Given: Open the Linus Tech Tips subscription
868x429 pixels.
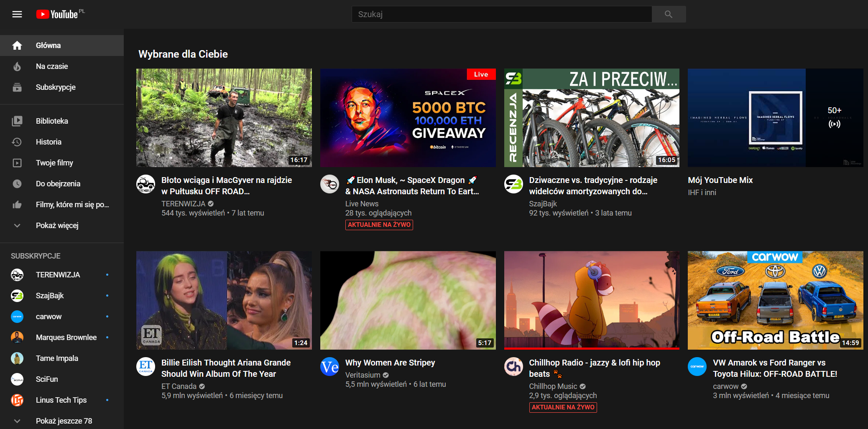Looking at the screenshot, I should pyautogui.click(x=62, y=400).
